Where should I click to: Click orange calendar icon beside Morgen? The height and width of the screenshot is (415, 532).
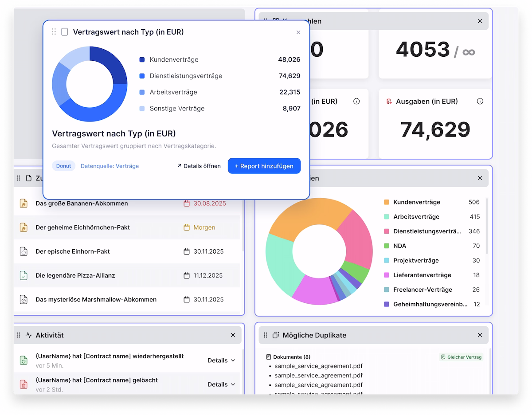coord(187,227)
